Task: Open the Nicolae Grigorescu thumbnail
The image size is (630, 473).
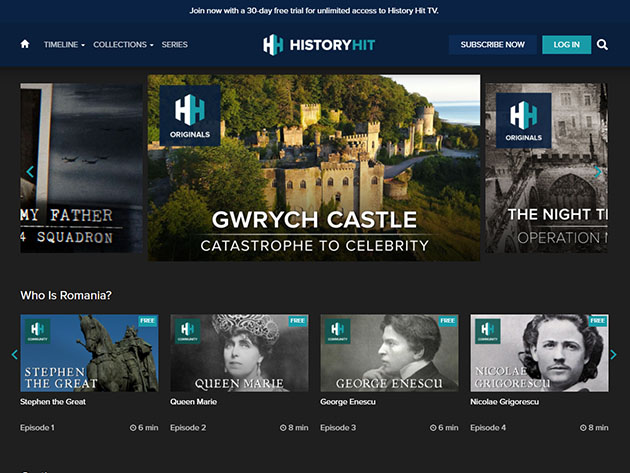Action: (540, 353)
